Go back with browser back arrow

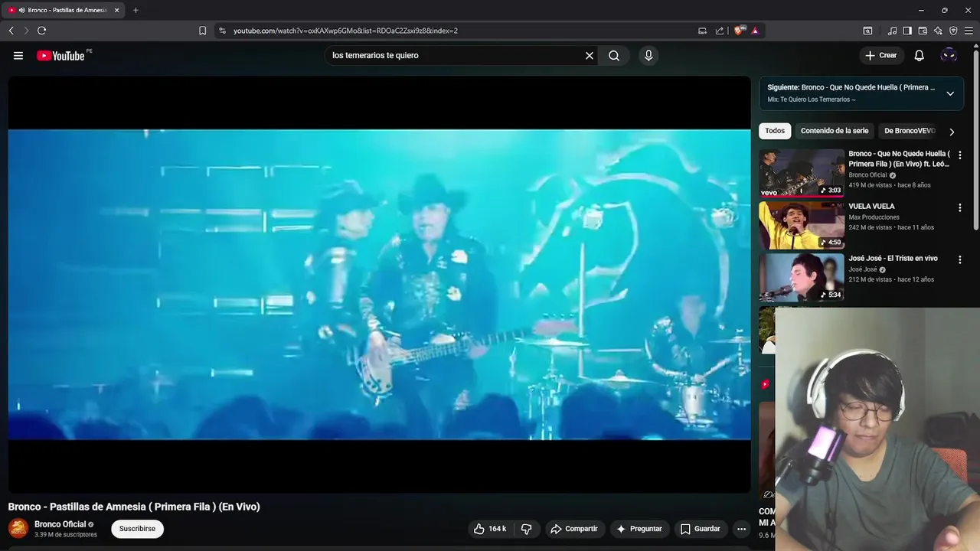pos(11,31)
